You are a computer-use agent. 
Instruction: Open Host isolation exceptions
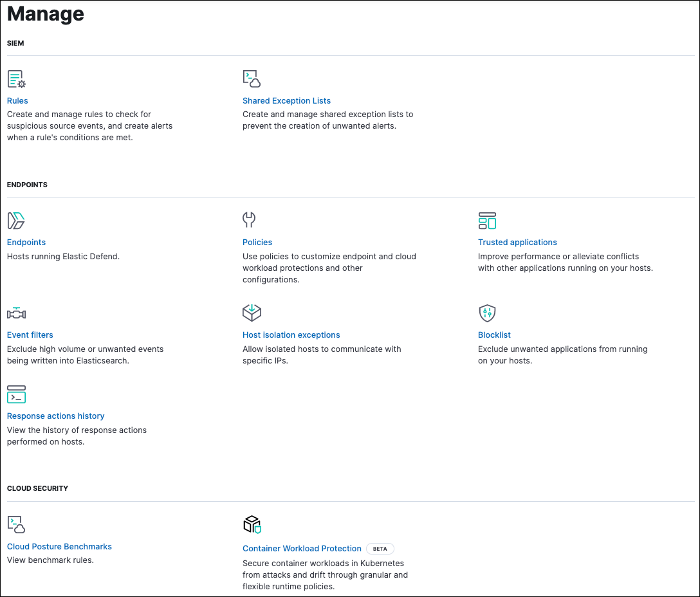(x=291, y=335)
